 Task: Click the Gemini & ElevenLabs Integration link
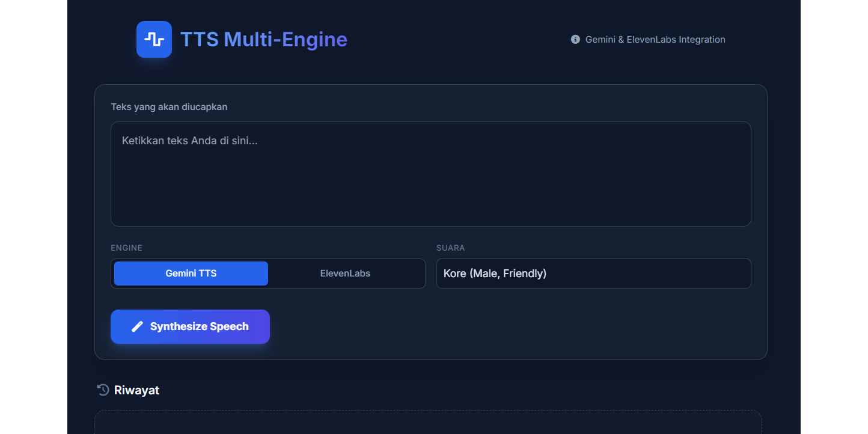point(655,39)
